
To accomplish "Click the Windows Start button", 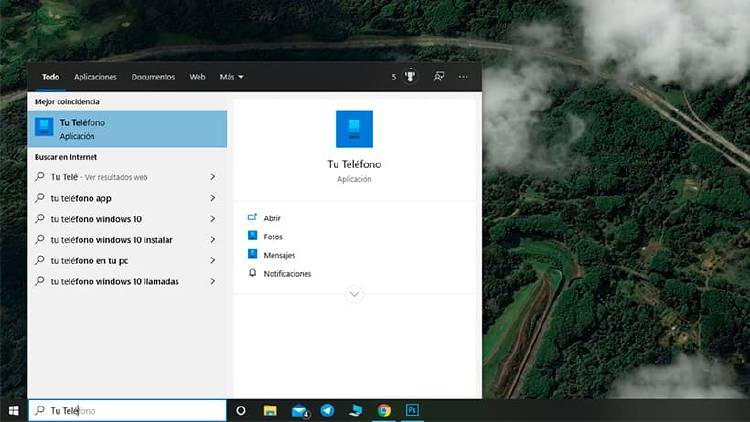I will (x=14, y=410).
